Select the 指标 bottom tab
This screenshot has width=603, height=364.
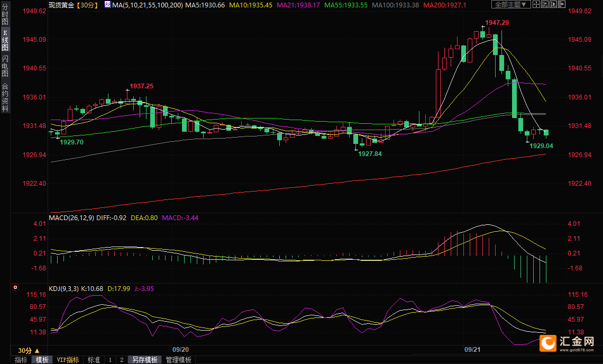[x=21, y=360]
